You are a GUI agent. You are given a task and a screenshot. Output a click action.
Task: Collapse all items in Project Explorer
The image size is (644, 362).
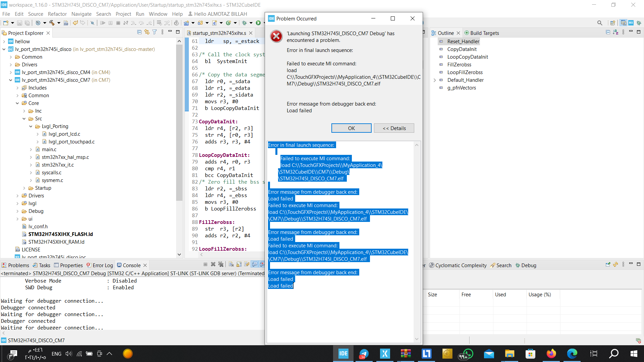click(139, 32)
